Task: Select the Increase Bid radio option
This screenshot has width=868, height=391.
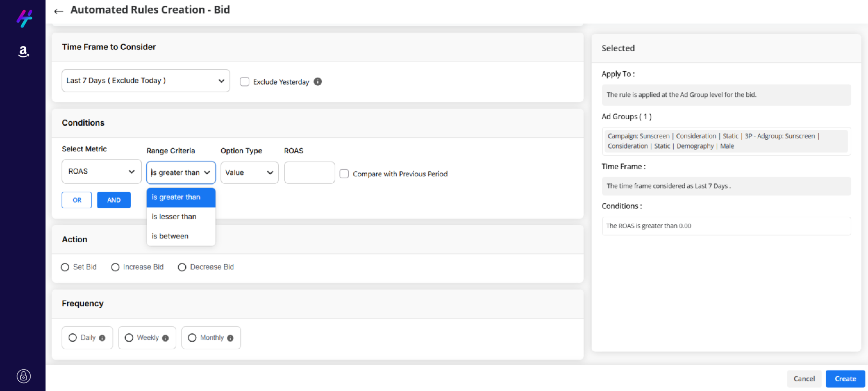Action: point(115,267)
